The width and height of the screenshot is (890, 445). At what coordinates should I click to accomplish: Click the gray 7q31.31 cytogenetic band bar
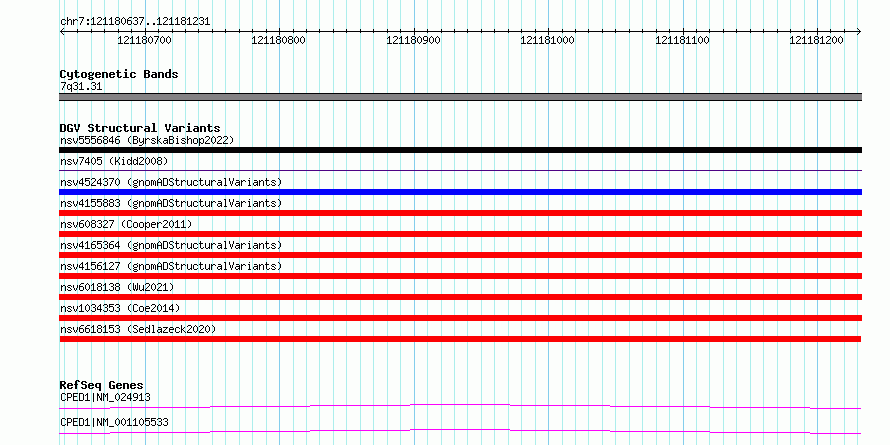point(460,97)
